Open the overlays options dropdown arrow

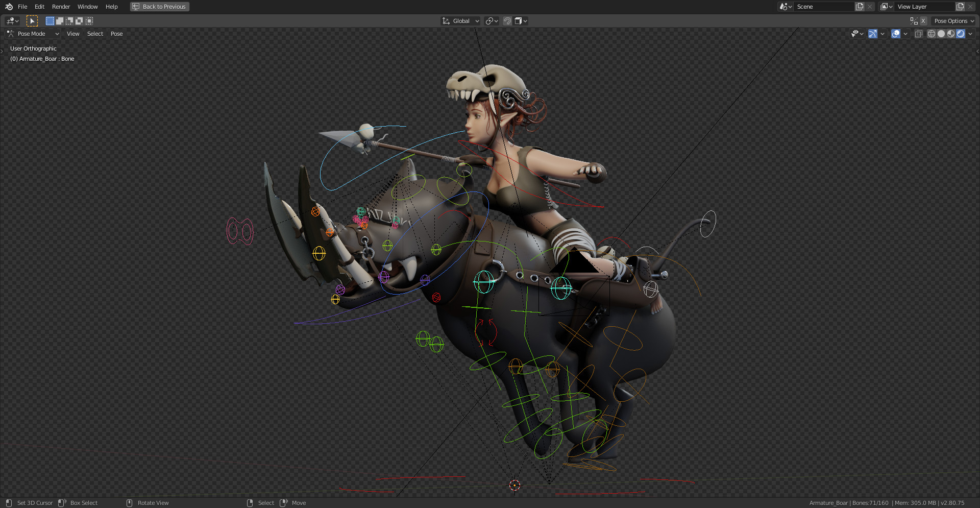(905, 34)
